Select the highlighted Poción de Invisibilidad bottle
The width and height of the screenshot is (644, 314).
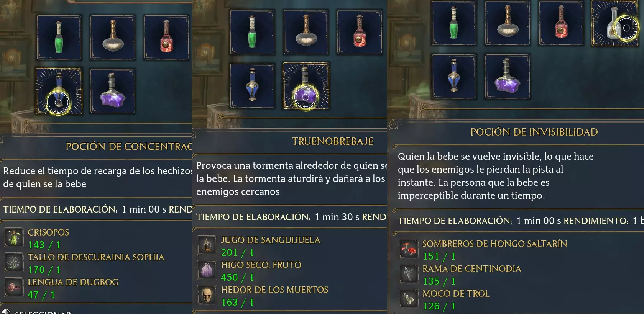[x=614, y=23]
